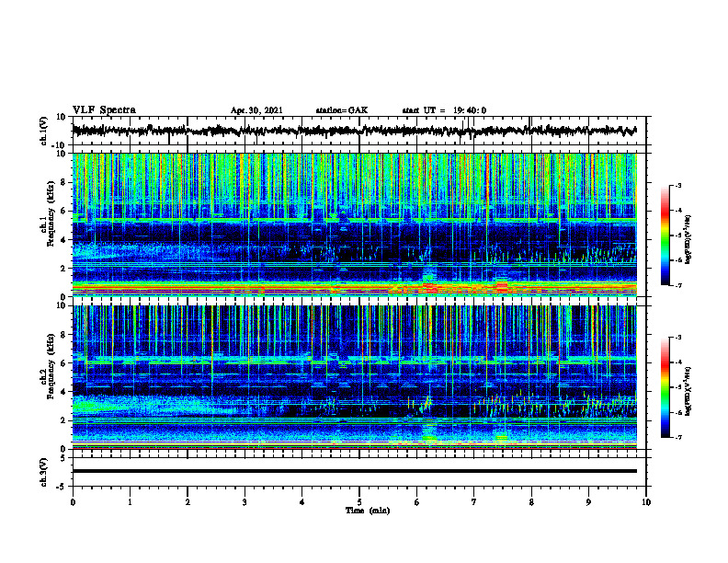Click inside the ch.2 spectrogram panel
728x563 pixels.
click(354, 377)
